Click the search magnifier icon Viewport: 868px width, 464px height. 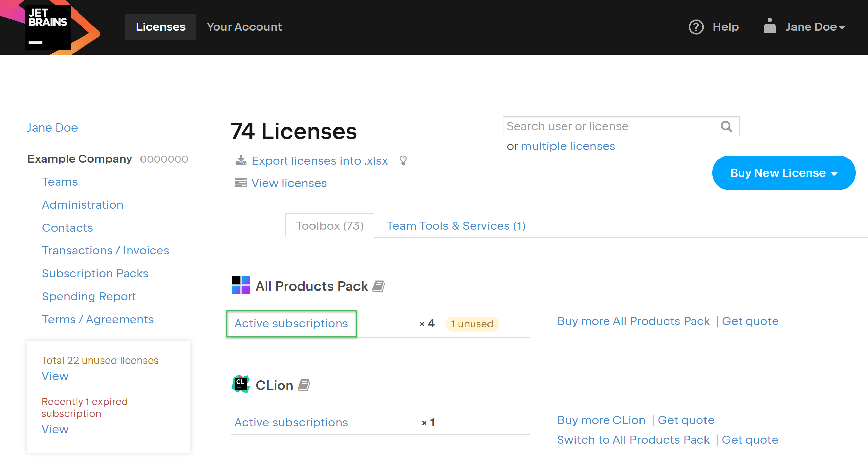(726, 126)
